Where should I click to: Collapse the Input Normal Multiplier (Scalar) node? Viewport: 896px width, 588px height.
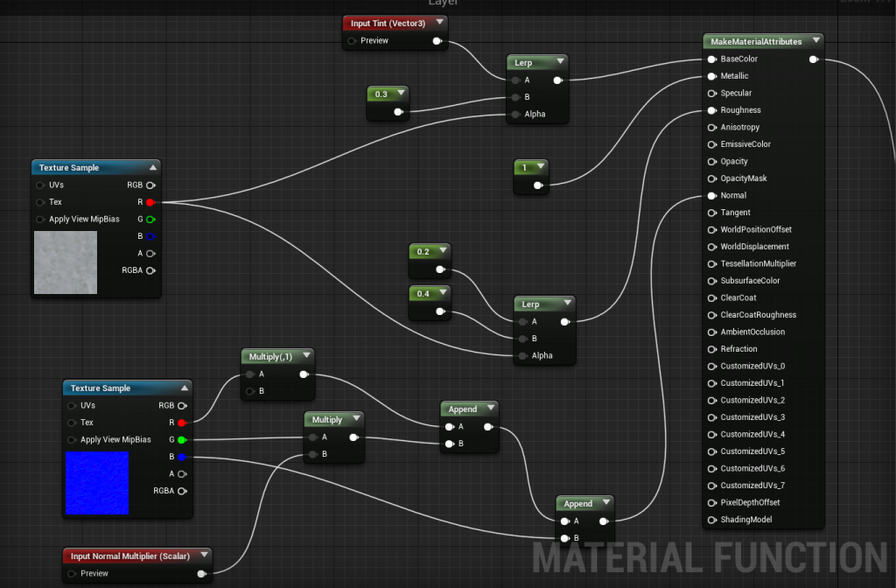click(204, 555)
